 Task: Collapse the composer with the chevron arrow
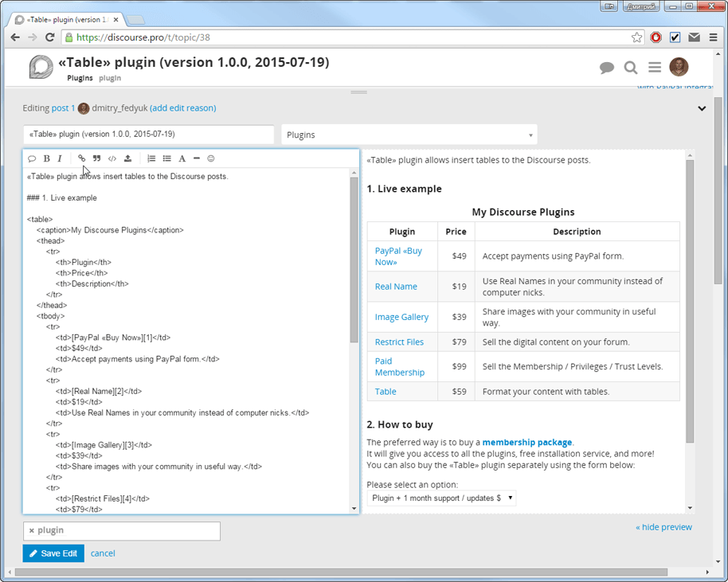[702, 108]
